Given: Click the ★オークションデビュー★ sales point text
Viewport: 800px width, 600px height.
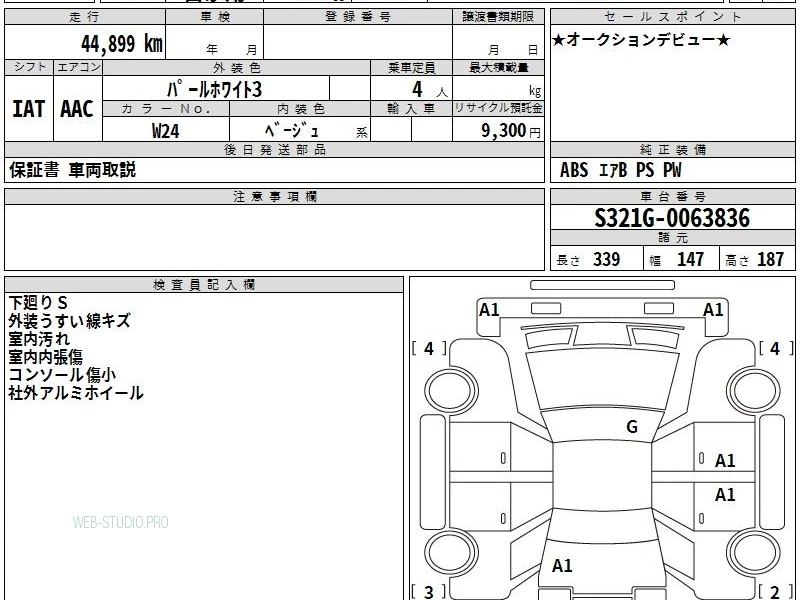Looking at the screenshot, I should pyautogui.click(x=641, y=40).
